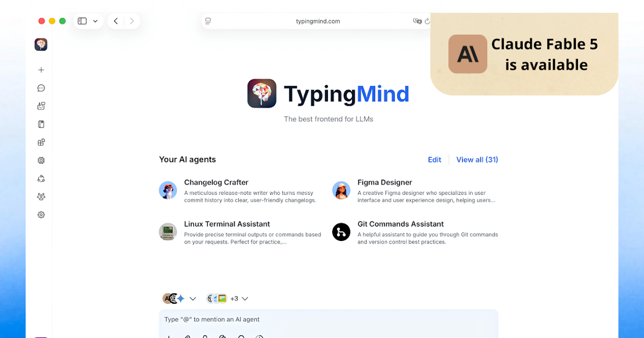Open the Changelog Crafter agent title
The image size is (644, 338).
click(216, 182)
